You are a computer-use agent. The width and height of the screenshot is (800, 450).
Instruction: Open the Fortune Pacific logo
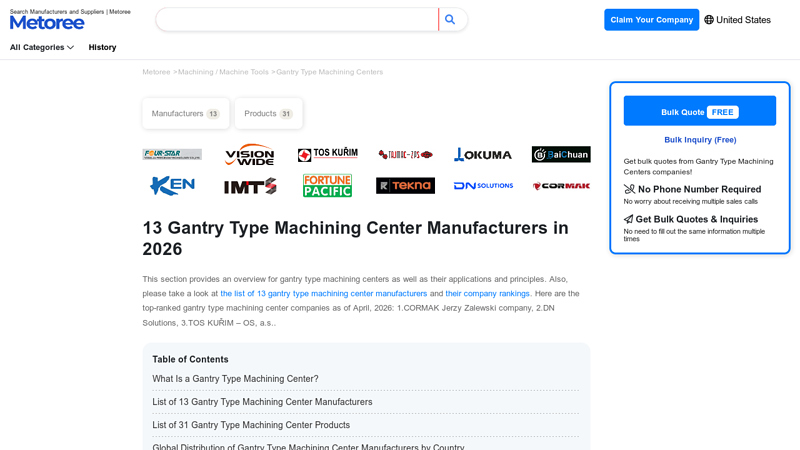coord(327,186)
